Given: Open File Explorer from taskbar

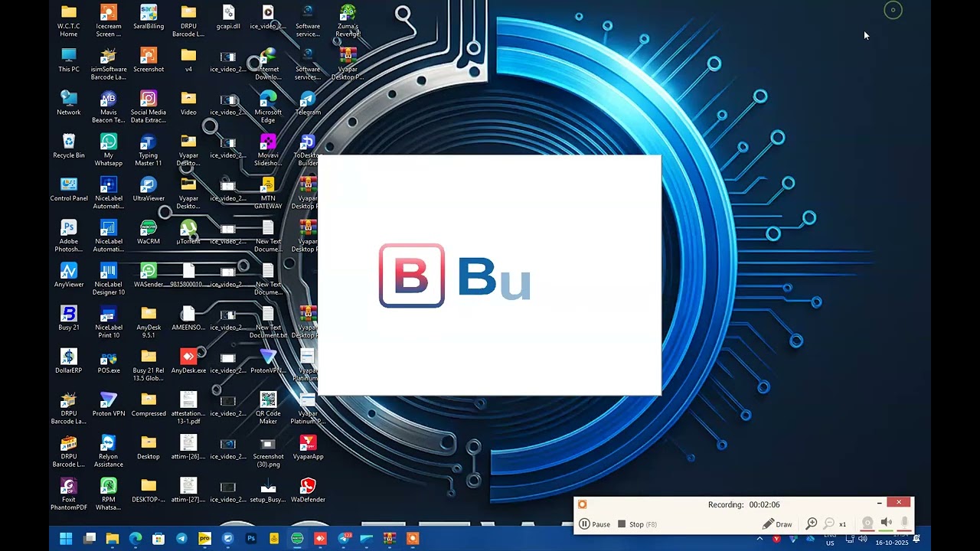Looking at the screenshot, I should [113, 539].
